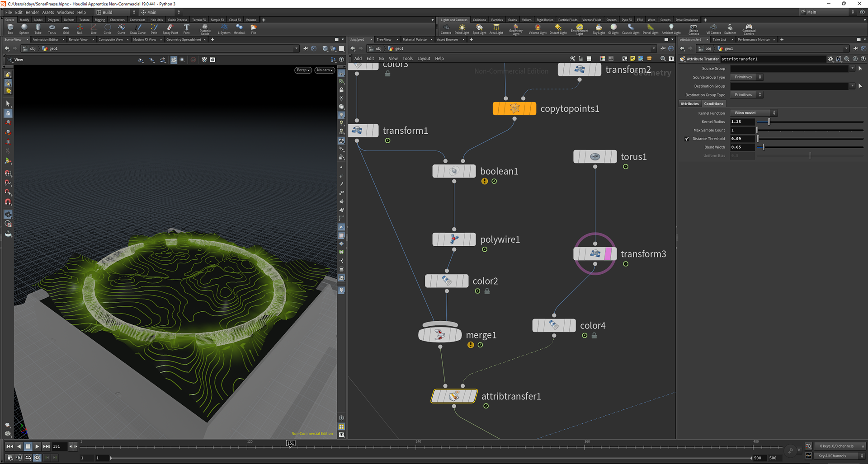This screenshot has height=464, width=868.
Task: Select the Sphere shelf tool
Action: click(24, 29)
